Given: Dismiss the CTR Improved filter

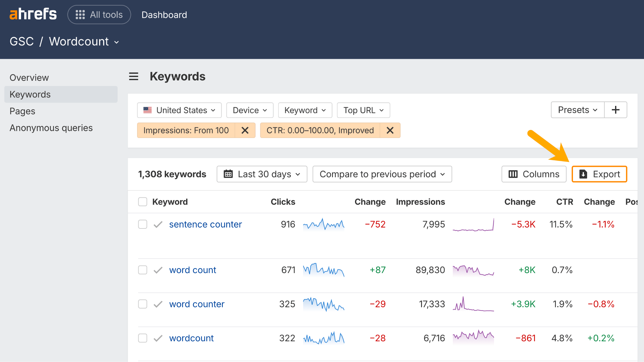Looking at the screenshot, I should pyautogui.click(x=390, y=130).
